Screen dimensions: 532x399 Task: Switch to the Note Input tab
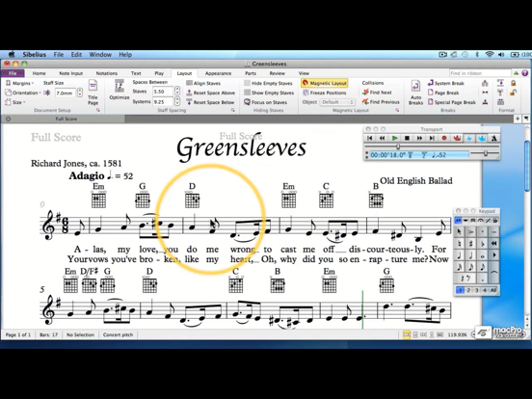pyautogui.click(x=71, y=73)
